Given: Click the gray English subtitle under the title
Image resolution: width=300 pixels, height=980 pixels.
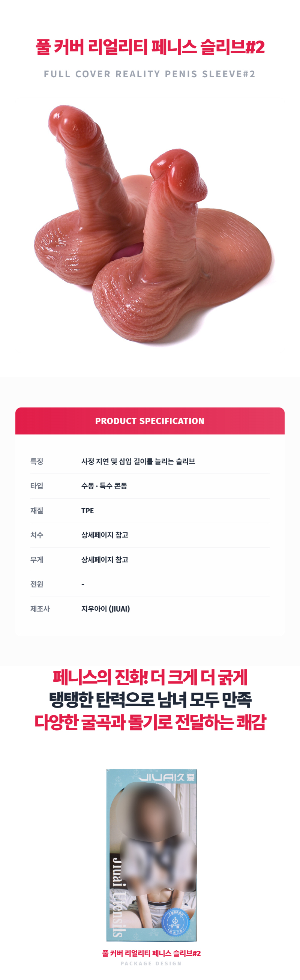Looking at the screenshot, I should click(150, 74).
